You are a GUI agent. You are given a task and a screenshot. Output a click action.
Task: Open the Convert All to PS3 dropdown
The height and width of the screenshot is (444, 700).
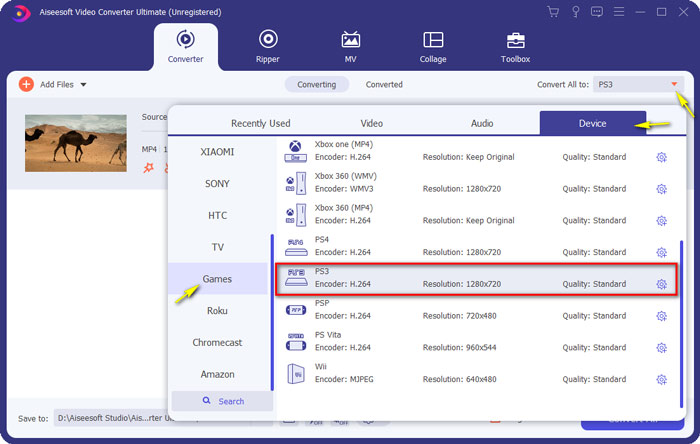[638, 84]
